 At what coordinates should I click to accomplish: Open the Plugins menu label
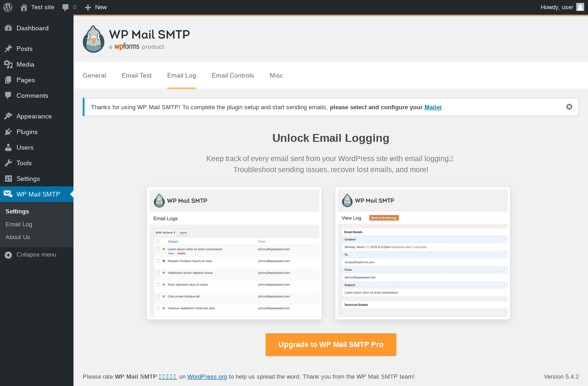pyautogui.click(x=27, y=132)
